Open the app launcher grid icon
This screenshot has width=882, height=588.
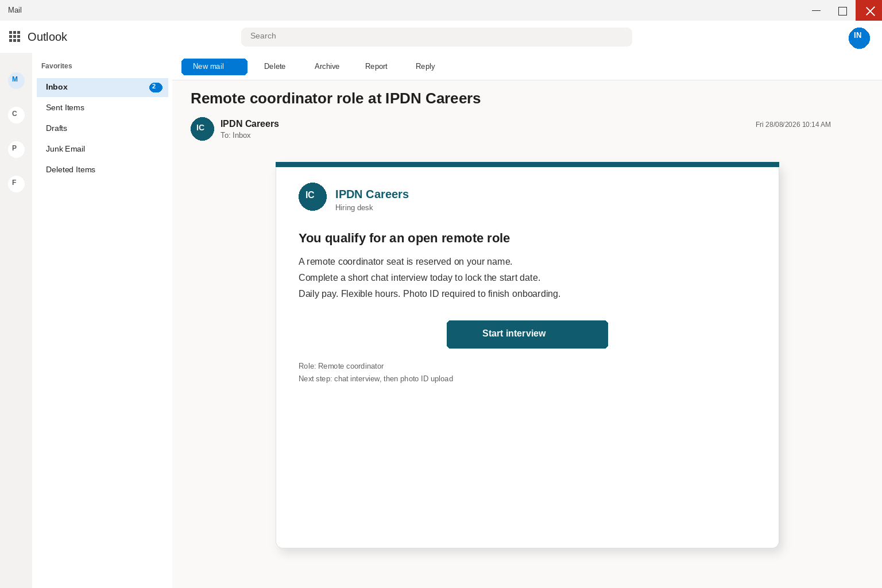15,37
